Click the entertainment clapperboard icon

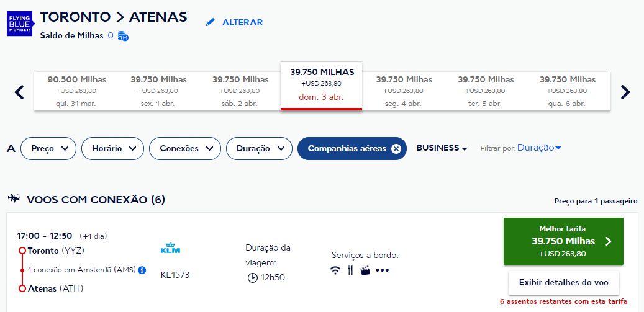point(366,270)
